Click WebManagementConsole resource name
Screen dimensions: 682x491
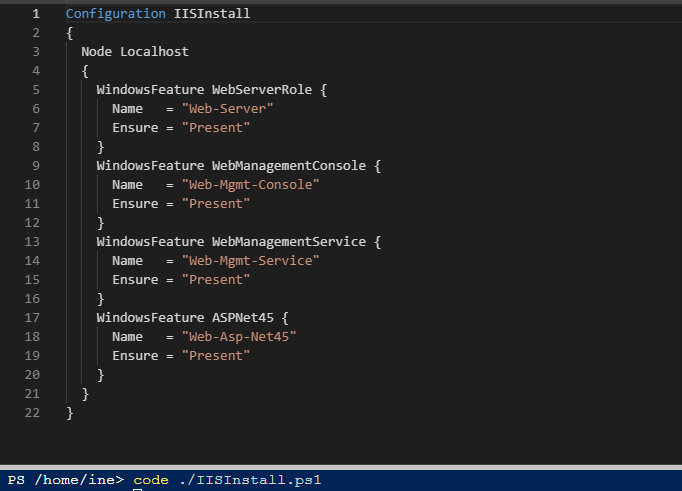tap(289, 166)
